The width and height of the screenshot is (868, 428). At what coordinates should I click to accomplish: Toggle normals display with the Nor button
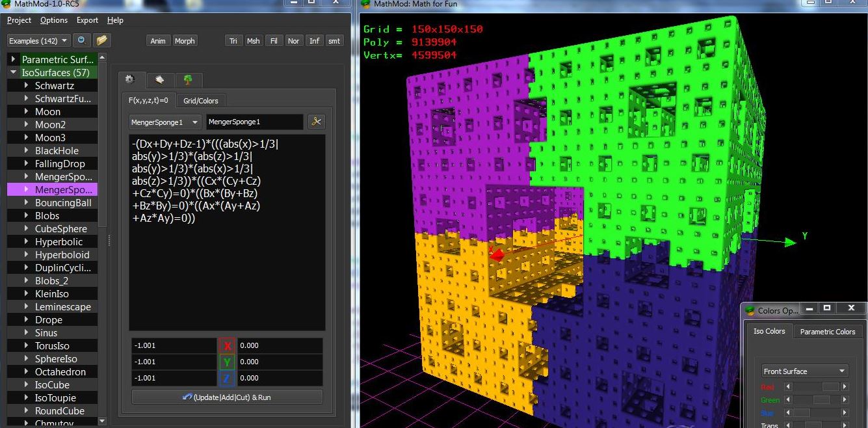(293, 40)
